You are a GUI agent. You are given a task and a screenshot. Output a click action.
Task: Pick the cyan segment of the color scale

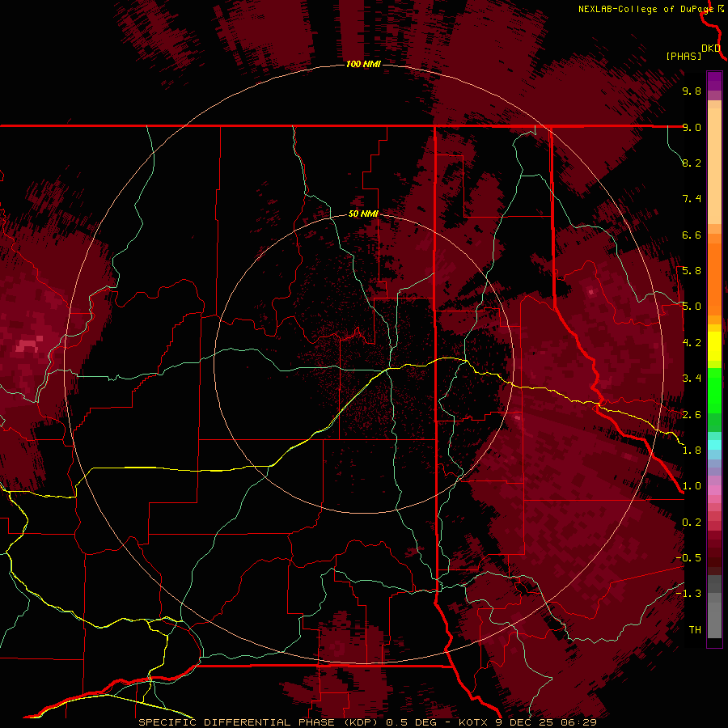pyautogui.click(x=714, y=444)
